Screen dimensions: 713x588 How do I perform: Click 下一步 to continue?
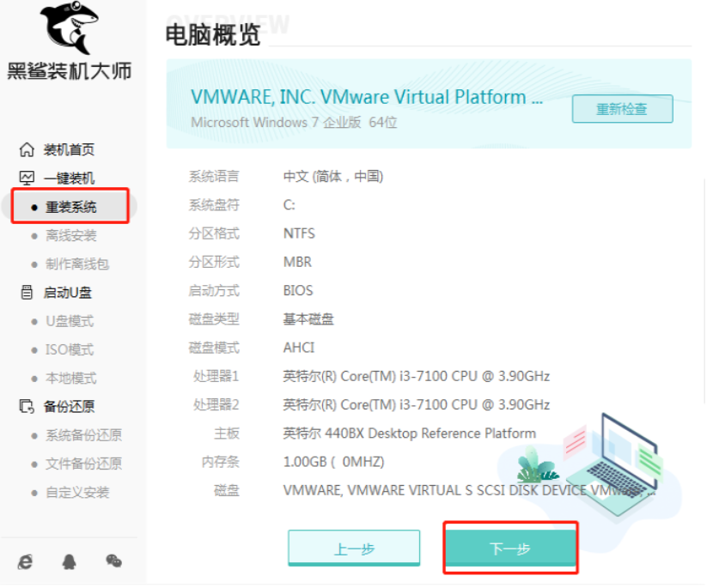click(510, 548)
